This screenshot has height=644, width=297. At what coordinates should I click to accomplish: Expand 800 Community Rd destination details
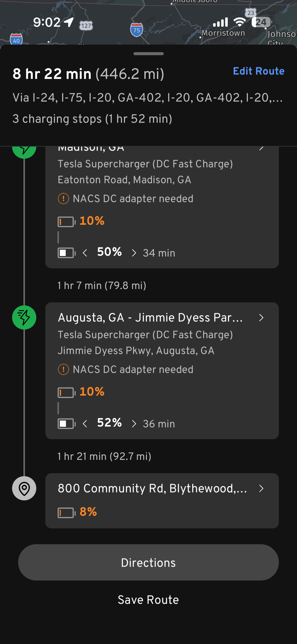(261, 488)
